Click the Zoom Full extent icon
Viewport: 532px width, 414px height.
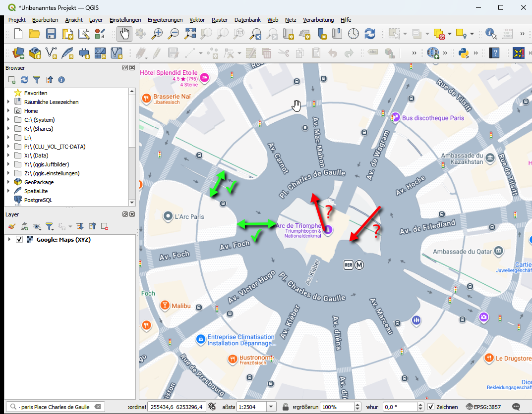point(190,34)
